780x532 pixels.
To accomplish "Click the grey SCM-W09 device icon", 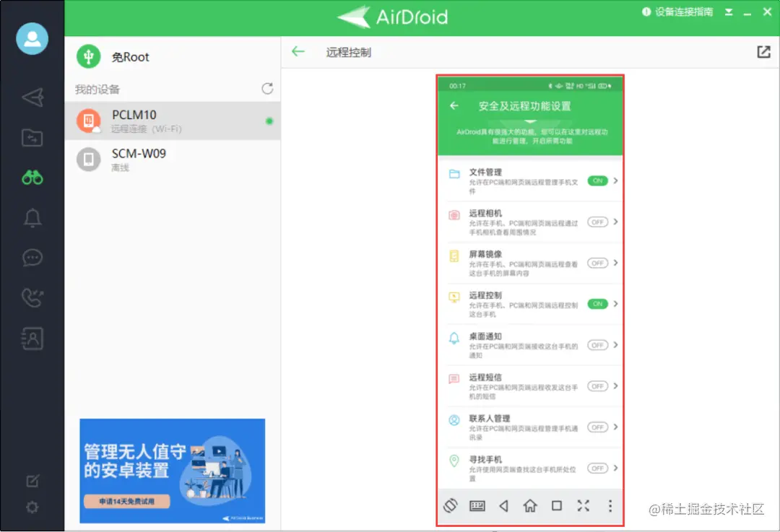I will [89, 159].
